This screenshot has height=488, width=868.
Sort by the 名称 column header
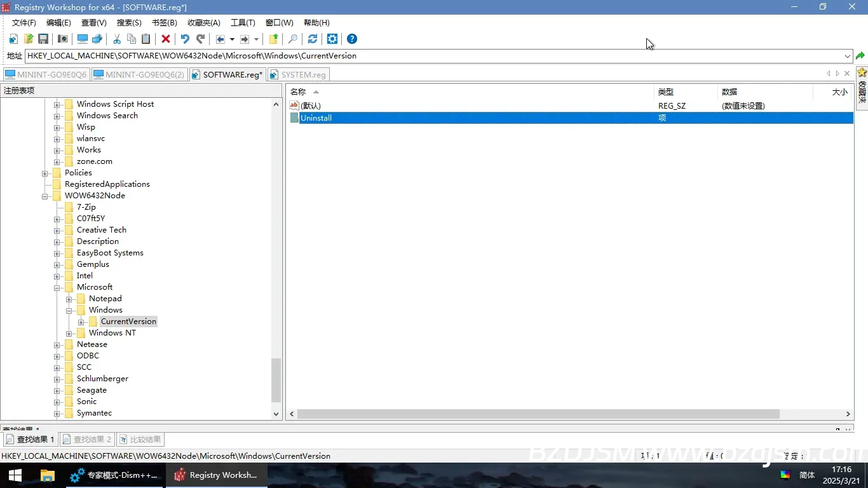click(x=470, y=92)
